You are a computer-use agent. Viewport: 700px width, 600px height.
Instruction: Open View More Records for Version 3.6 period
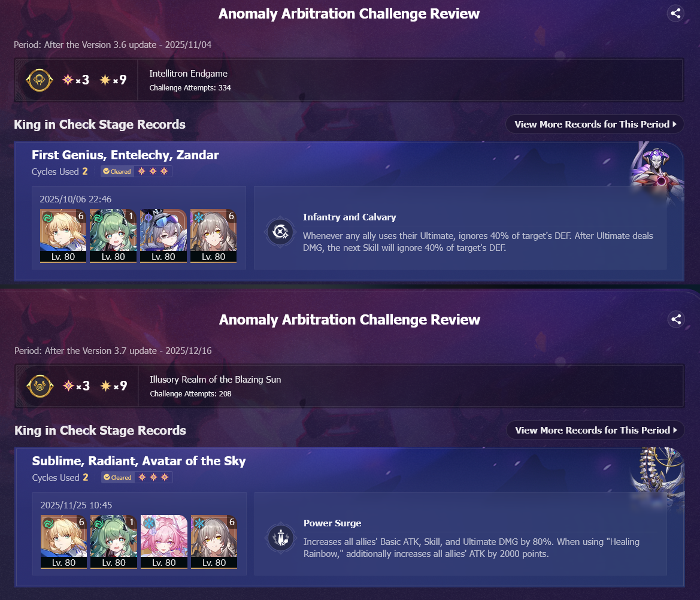point(595,124)
